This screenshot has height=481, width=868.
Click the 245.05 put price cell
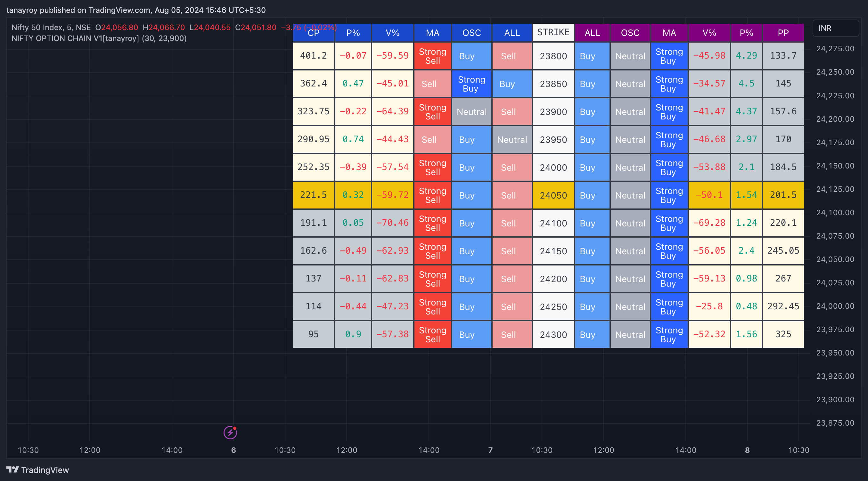tap(783, 251)
